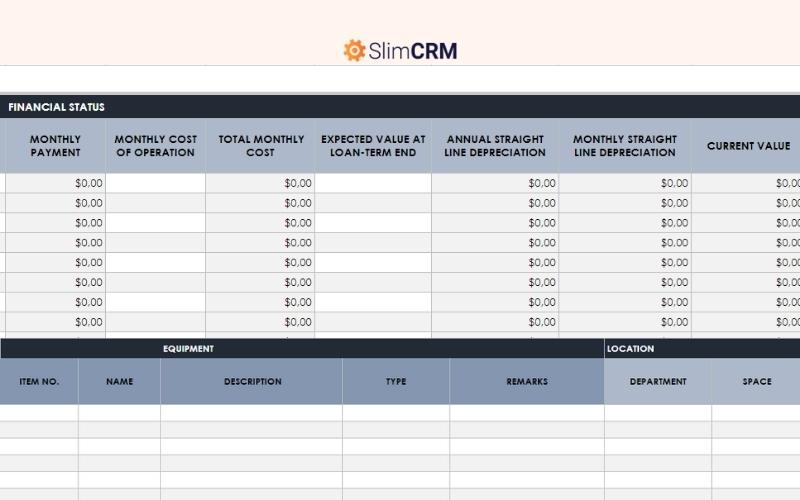Select the Equipment section header
The image size is (800, 500).
click(188, 349)
